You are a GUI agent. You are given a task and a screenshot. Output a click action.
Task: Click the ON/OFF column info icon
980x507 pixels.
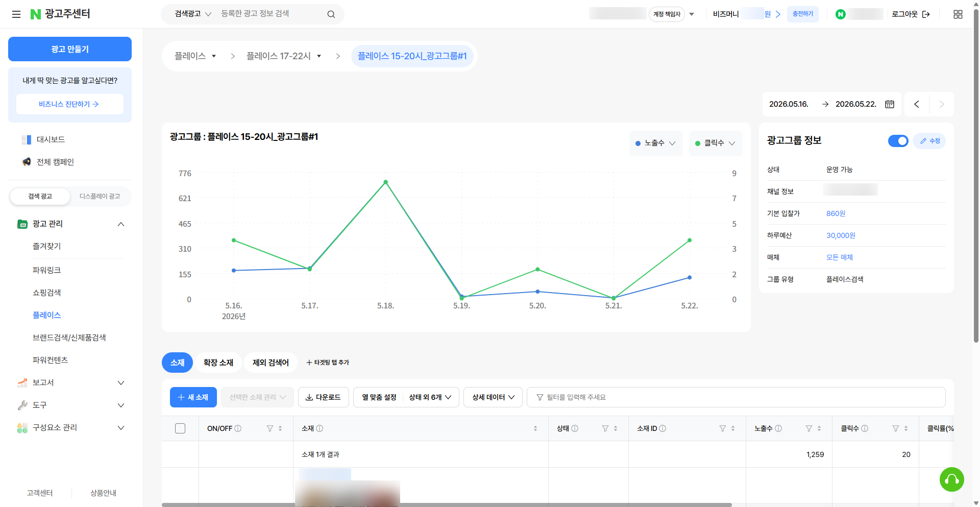[238, 428]
